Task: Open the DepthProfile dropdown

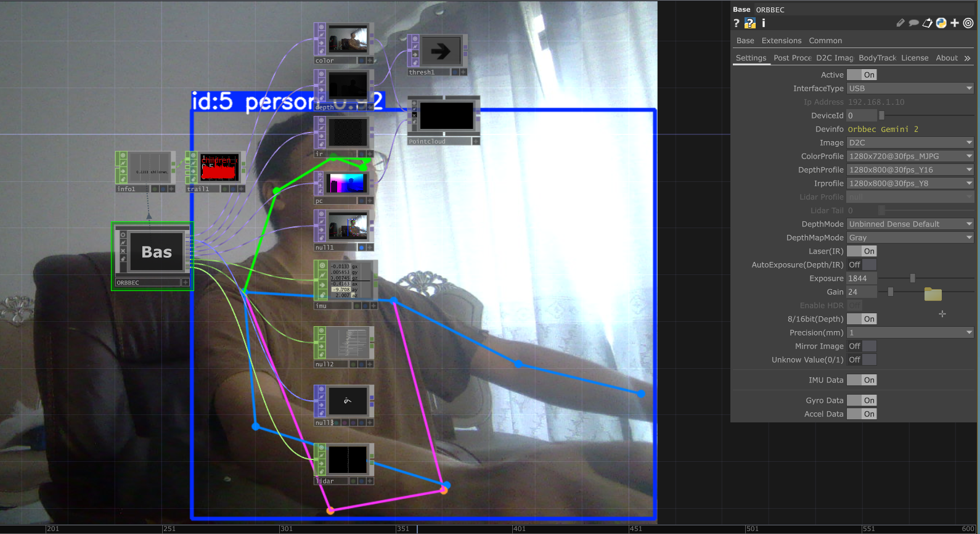Action: (910, 170)
